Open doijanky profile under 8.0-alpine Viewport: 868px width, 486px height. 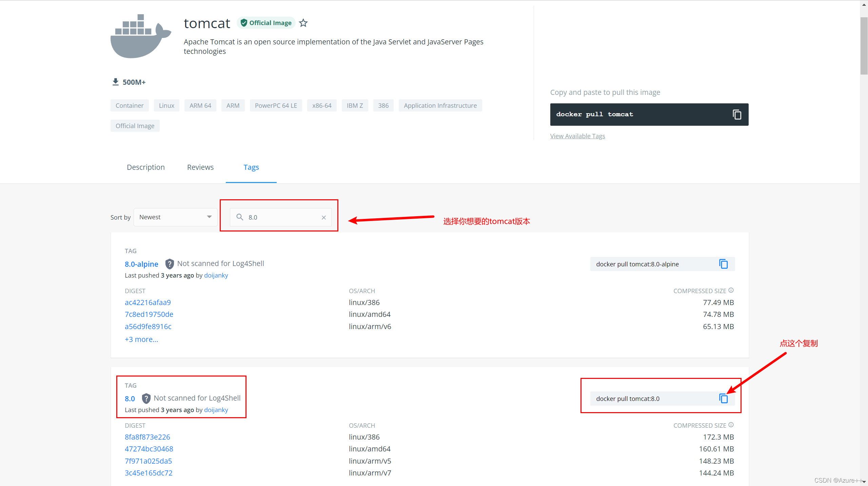216,276
